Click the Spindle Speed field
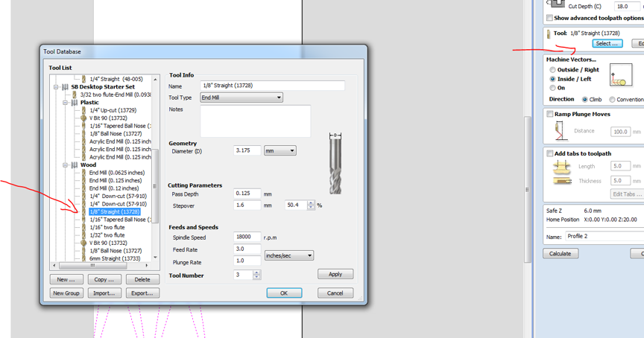The height and width of the screenshot is (338, 644). pyautogui.click(x=247, y=237)
